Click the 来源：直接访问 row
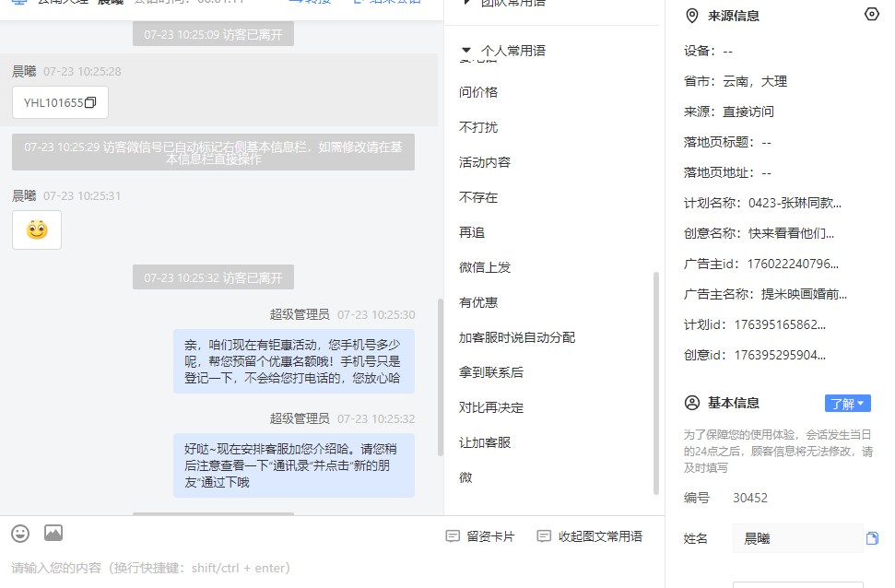Image resolution: width=895 pixels, height=588 pixels. pos(729,112)
